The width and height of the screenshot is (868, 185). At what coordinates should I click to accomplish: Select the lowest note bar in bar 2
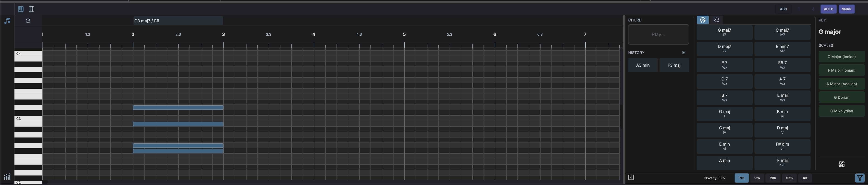178,151
